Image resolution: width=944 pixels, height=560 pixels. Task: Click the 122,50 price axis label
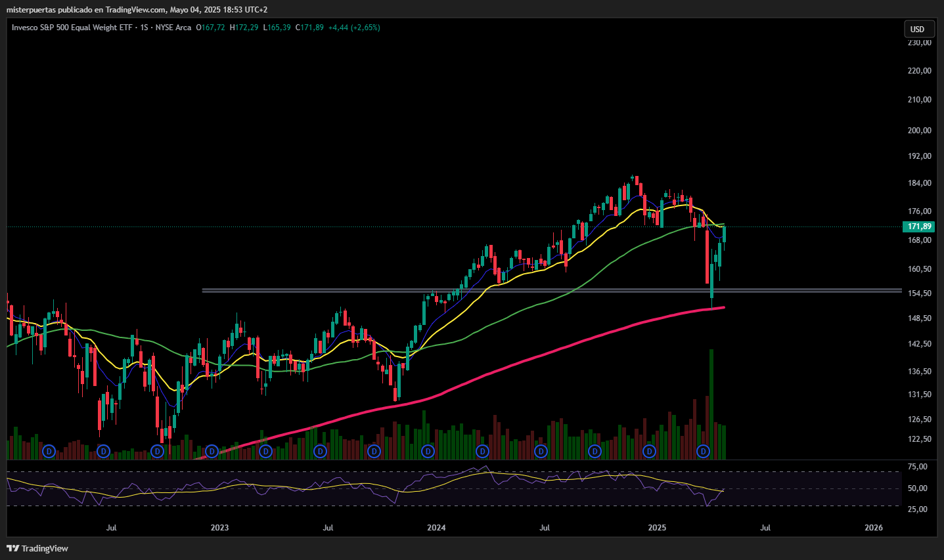coord(919,439)
